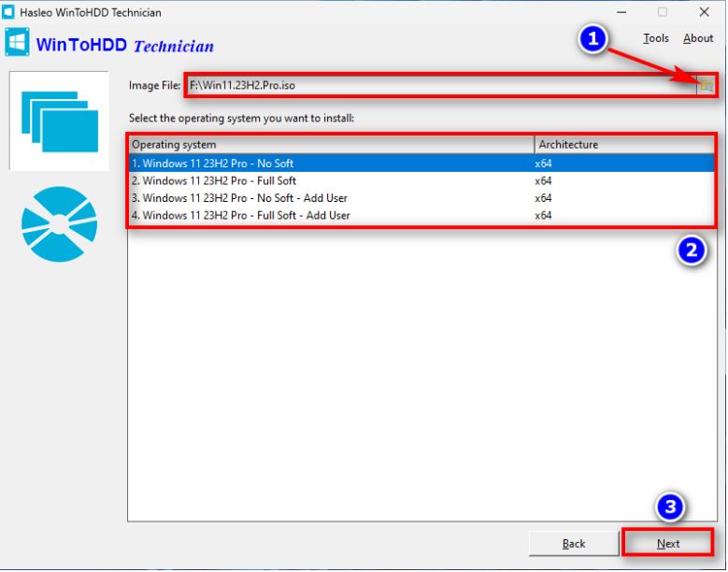This screenshot has width=728, height=572.
Task: Minimize the WinToHDD window
Action: coord(621,12)
